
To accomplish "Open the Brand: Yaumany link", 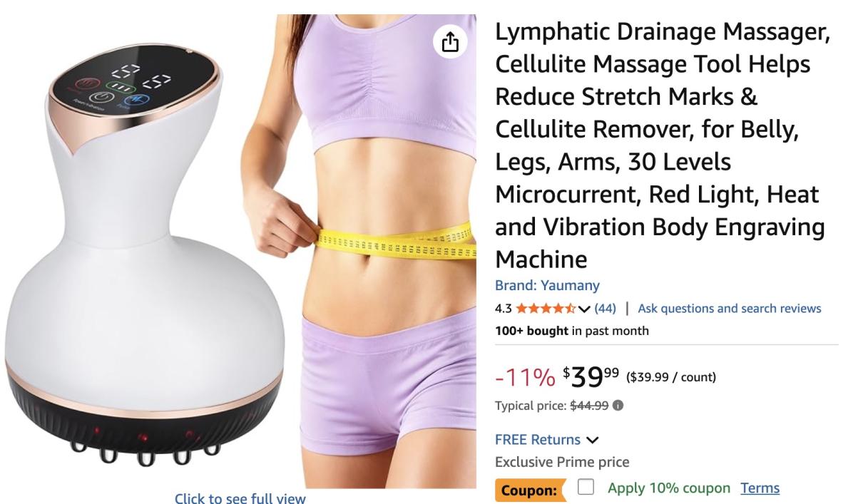I will pyautogui.click(x=547, y=286).
